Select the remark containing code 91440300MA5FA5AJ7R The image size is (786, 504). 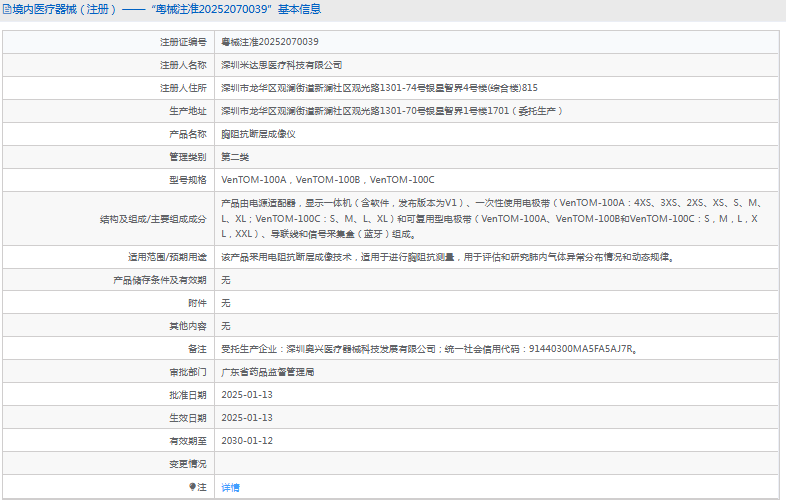[x=430, y=349]
